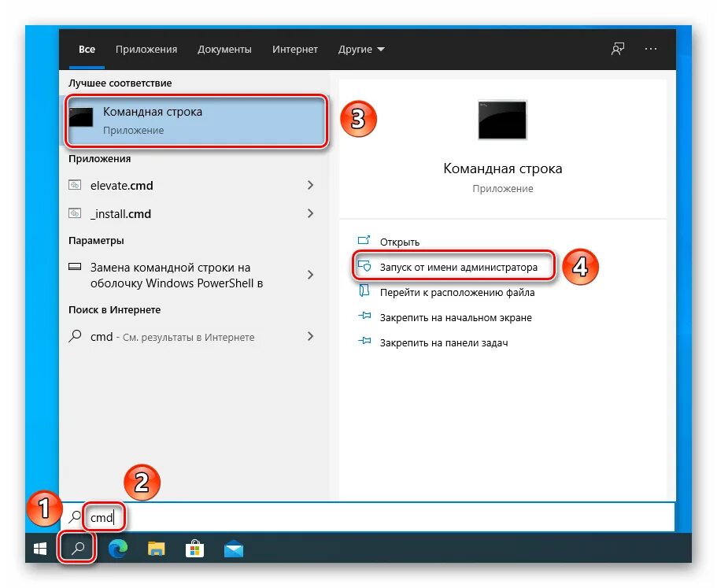The height and width of the screenshot is (588, 717).
Task: Switch to the Все tab
Action: coord(87,50)
